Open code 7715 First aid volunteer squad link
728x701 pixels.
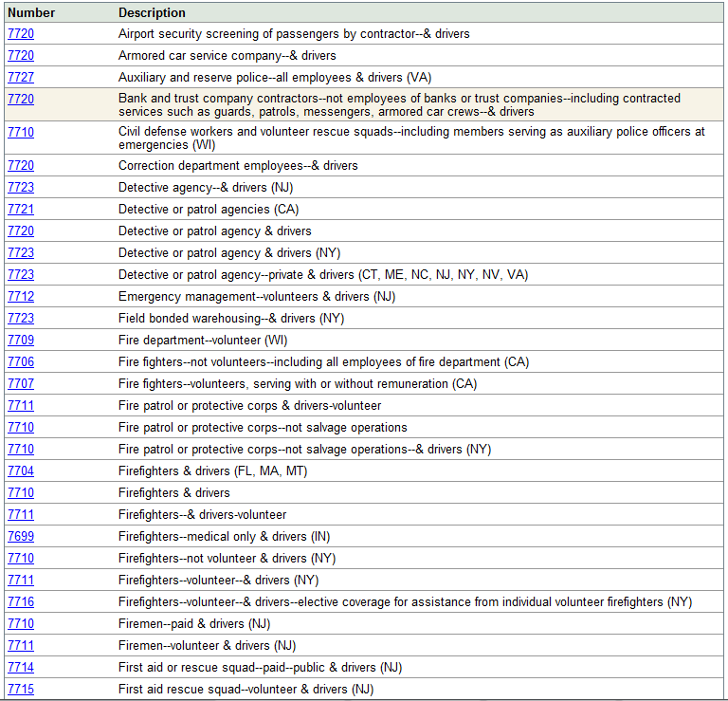(x=21, y=689)
